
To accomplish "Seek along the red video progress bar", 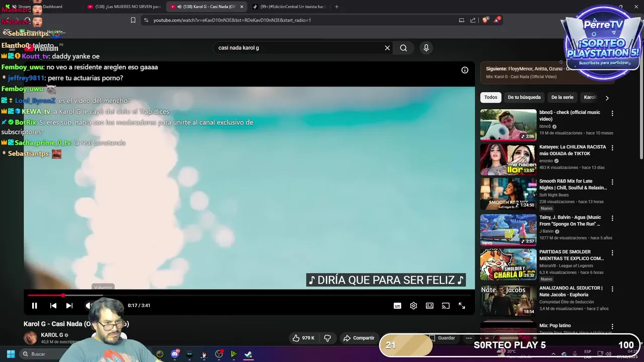I will coord(249,295).
